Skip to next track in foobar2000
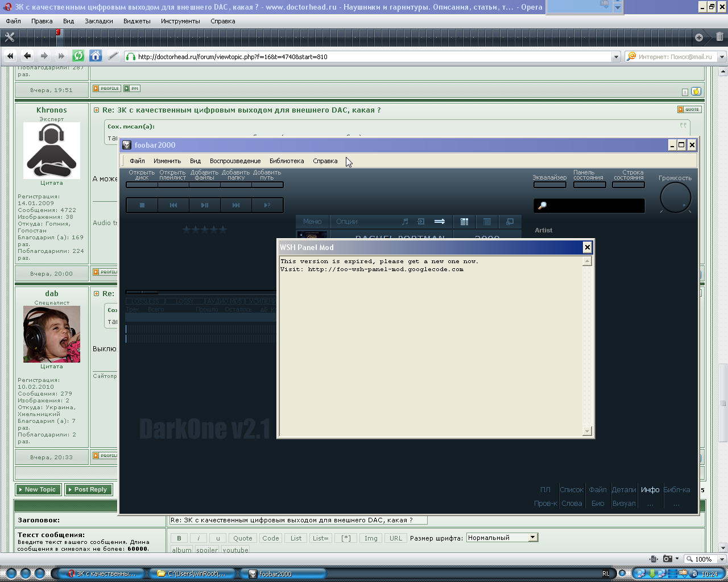This screenshot has height=582, width=728. (x=236, y=205)
